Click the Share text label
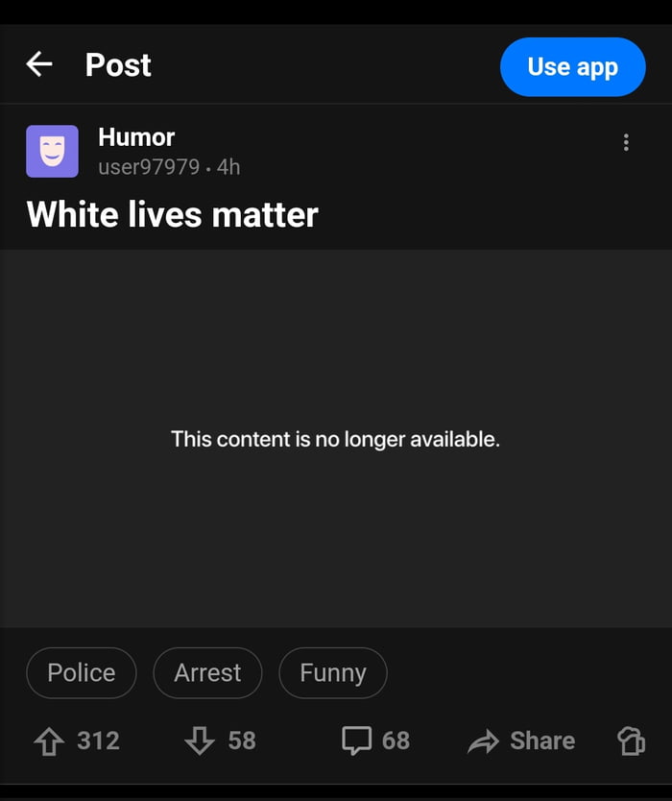 [542, 740]
